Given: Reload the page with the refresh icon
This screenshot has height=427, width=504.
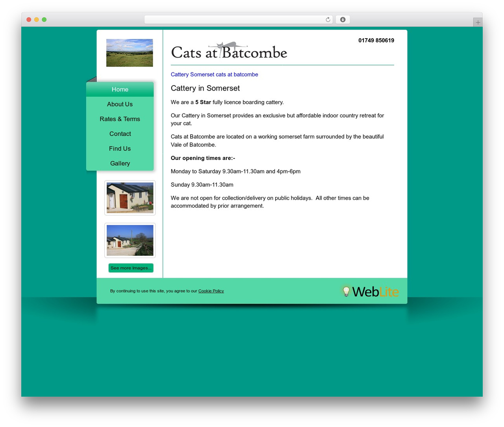Looking at the screenshot, I should pyautogui.click(x=328, y=20).
